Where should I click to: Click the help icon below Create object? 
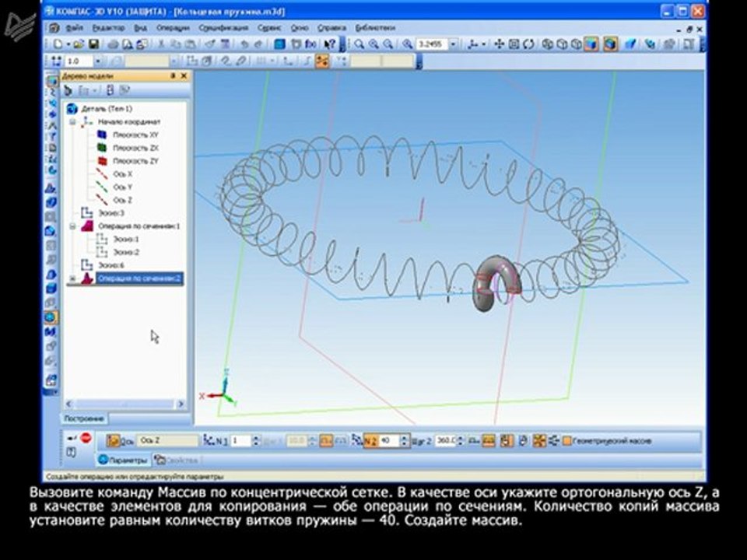pos(72,452)
